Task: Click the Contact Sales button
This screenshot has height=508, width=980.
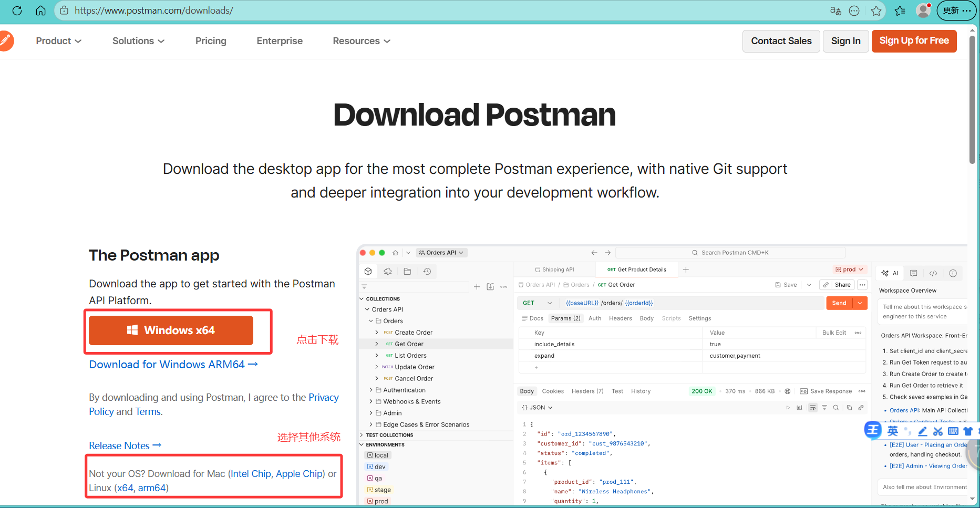Action: 781,41
